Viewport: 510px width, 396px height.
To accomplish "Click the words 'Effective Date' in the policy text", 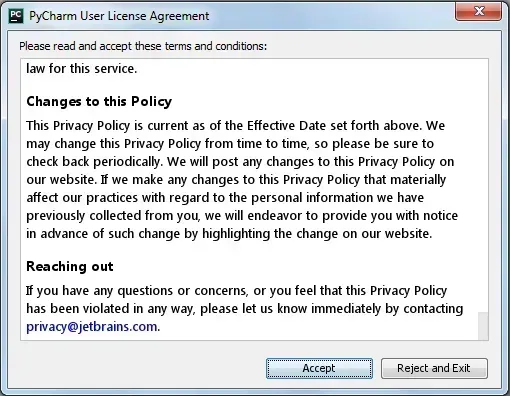I will pos(286,126).
